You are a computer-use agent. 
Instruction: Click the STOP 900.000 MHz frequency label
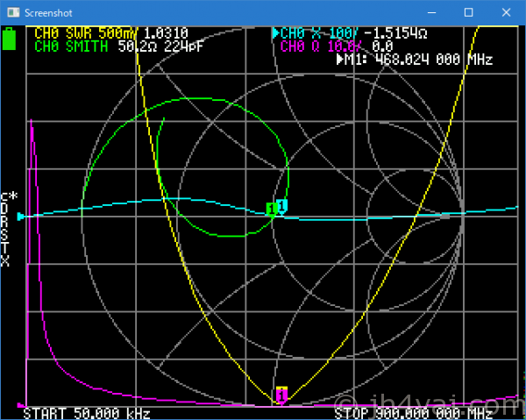[412, 413]
